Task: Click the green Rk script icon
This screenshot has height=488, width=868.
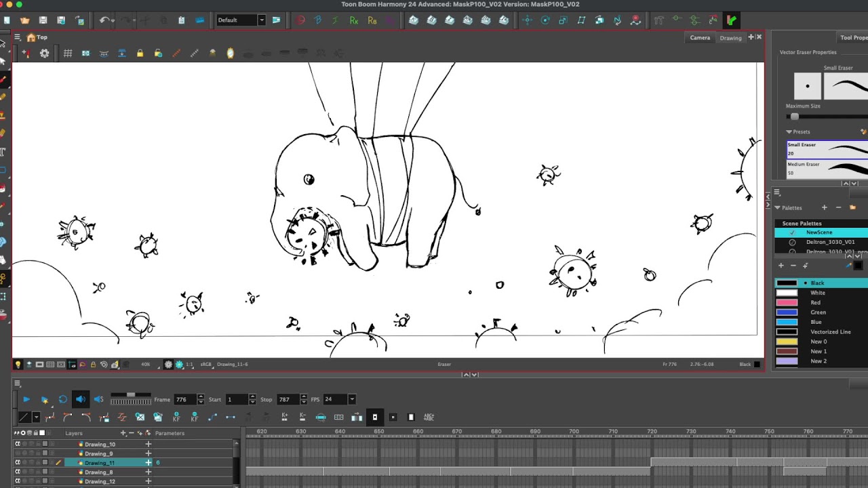Action: click(353, 20)
